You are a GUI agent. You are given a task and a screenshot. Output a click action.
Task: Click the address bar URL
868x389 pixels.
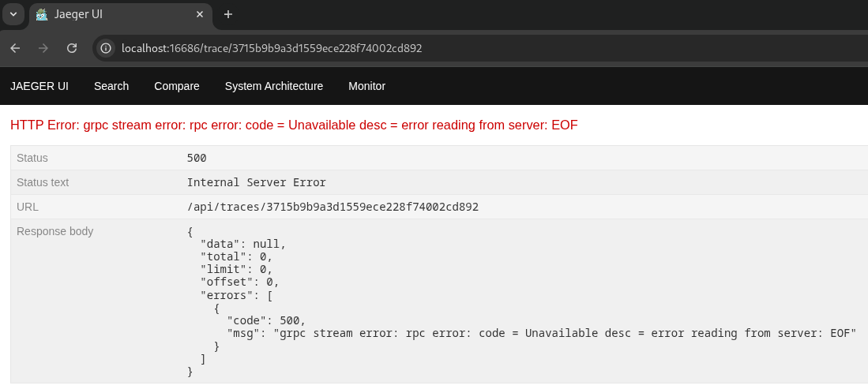(272, 48)
